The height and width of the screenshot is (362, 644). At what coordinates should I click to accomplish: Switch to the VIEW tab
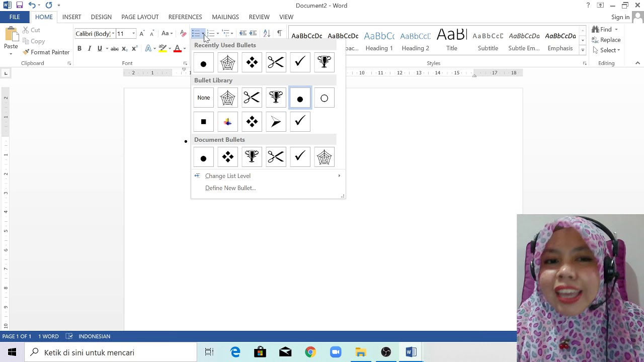(286, 17)
